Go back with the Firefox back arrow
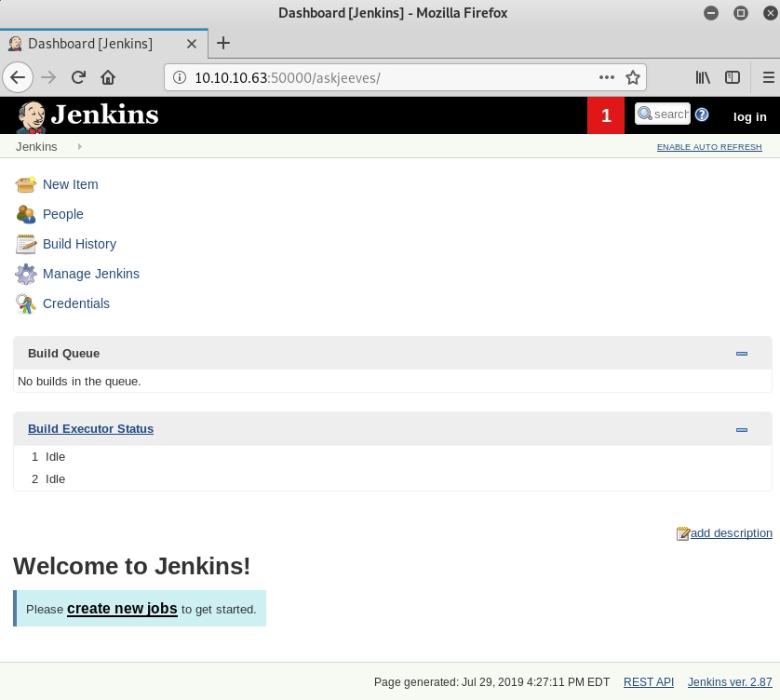Image resolution: width=780 pixels, height=700 pixels. pos(18,77)
